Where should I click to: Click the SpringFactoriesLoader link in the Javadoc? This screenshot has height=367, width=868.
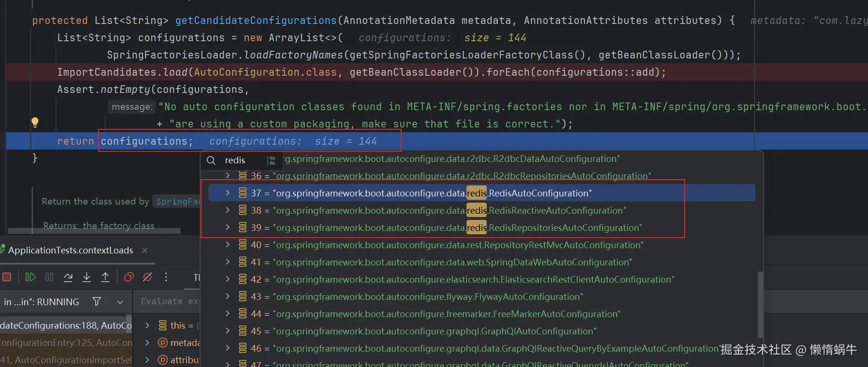click(177, 202)
